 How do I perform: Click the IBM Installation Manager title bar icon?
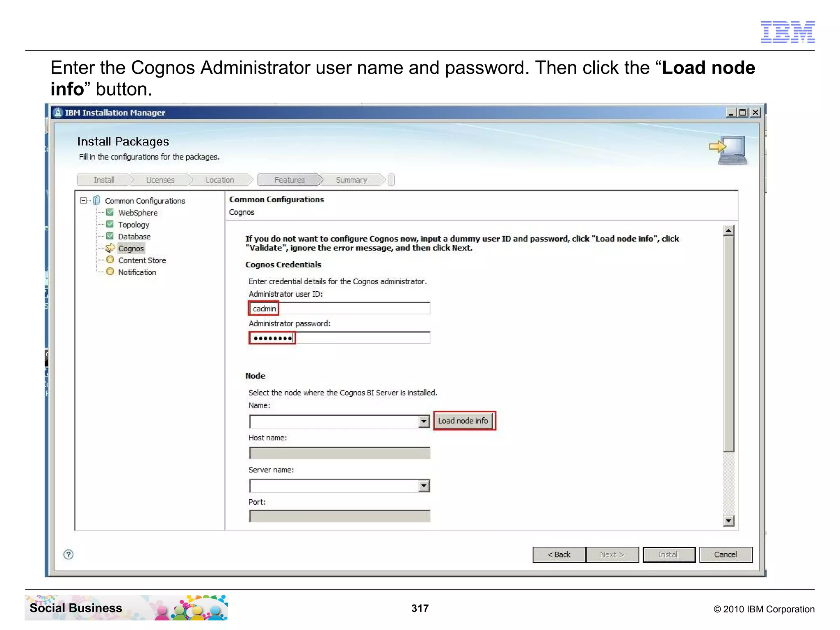(x=58, y=112)
